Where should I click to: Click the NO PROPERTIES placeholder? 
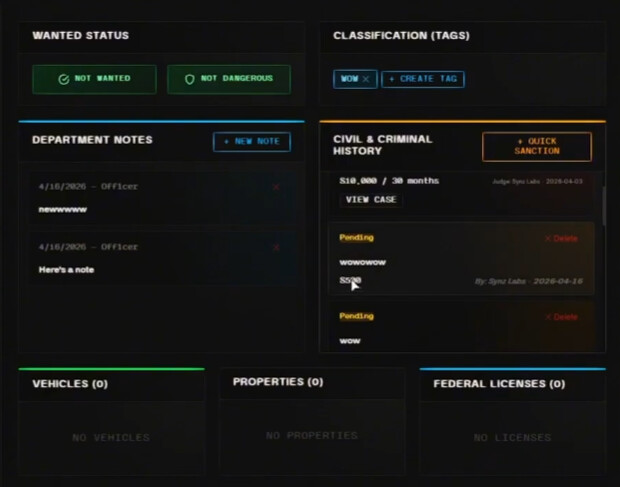pyautogui.click(x=312, y=436)
